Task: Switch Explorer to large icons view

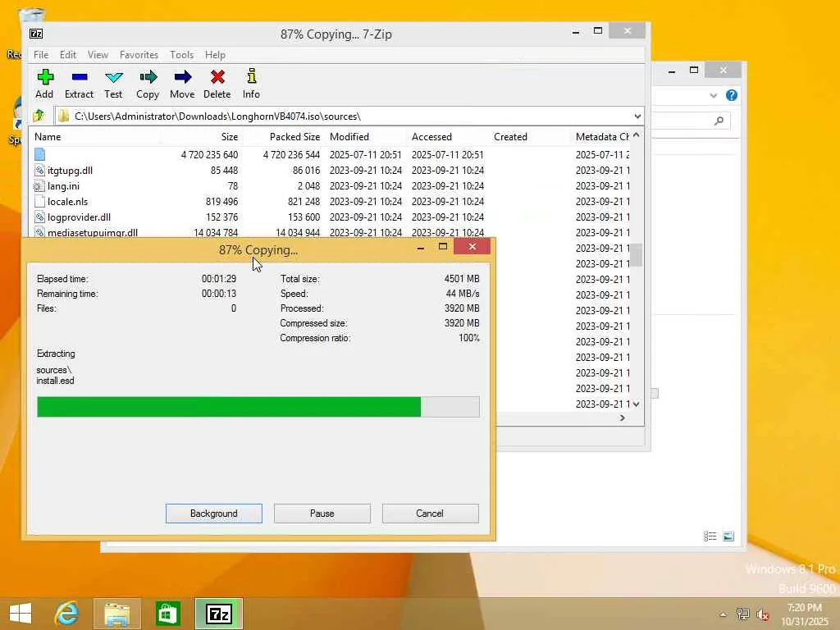Action: tap(728, 536)
